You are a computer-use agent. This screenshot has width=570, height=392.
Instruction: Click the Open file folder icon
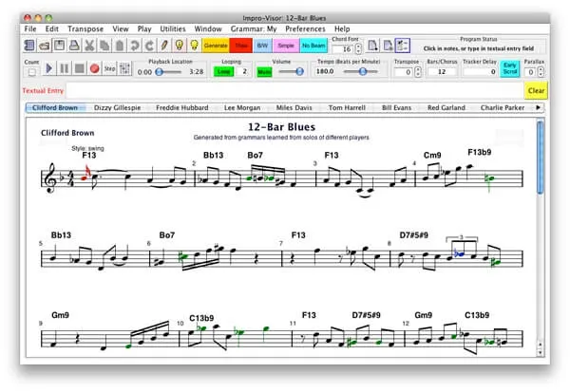pyautogui.click(x=46, y=45)
